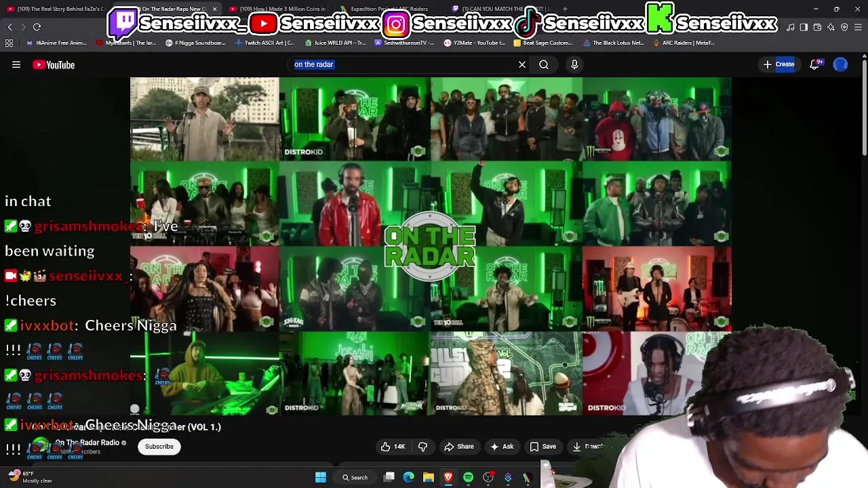The image size is (868, 488).
Task: Open the On The Radar Radio channel name
Action: pos(87,443)
